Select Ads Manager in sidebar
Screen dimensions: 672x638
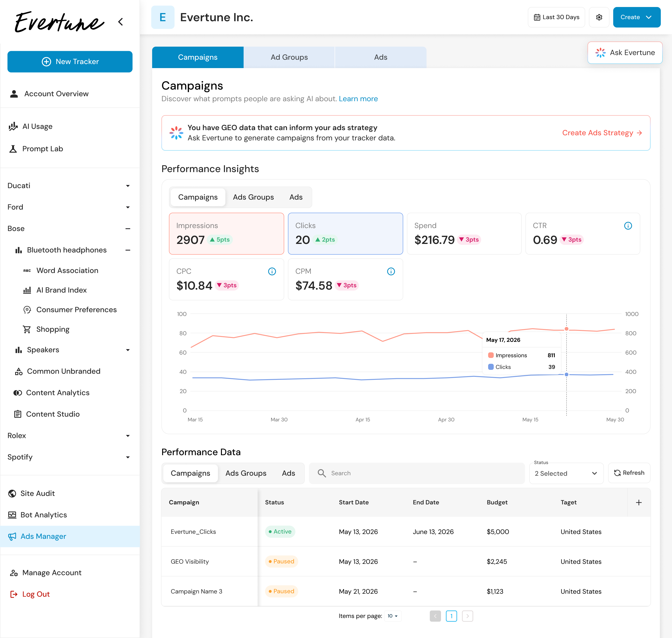coord(70,536)
